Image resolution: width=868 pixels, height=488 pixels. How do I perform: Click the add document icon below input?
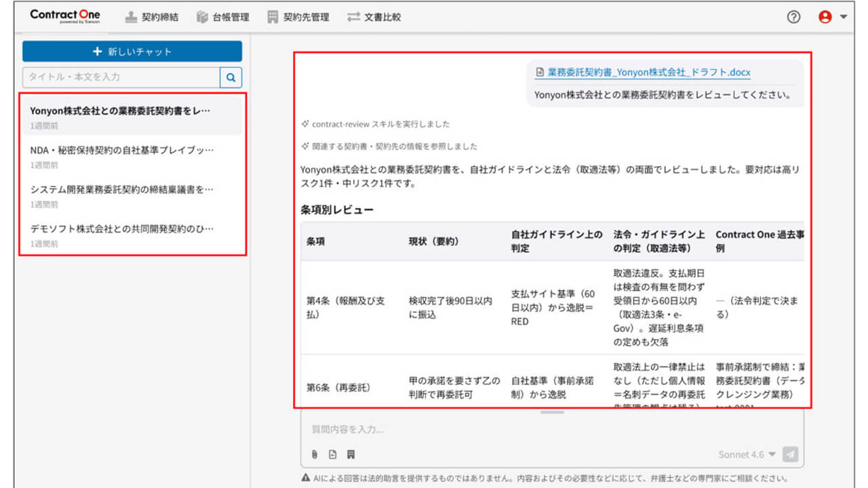332,454
